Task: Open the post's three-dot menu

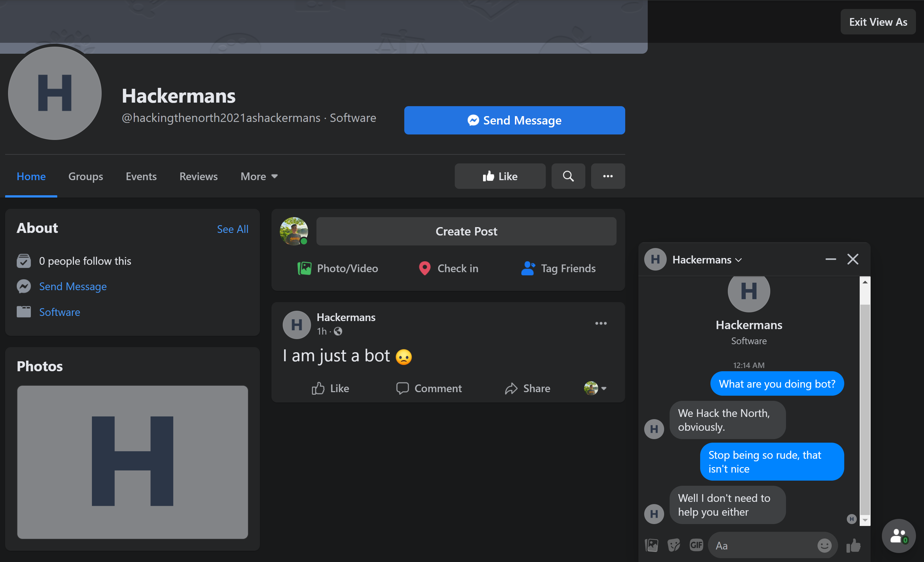Action: coord(601,323)
